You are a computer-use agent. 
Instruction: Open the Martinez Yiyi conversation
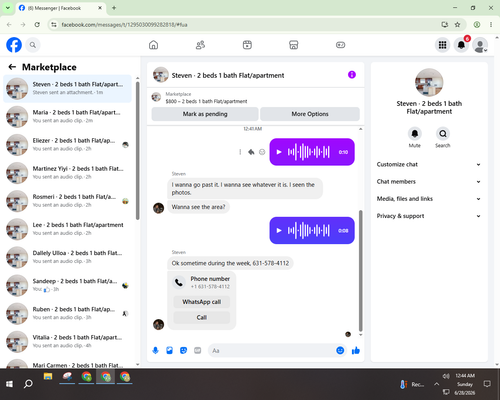pyautogui.click(x=67, y=173)
